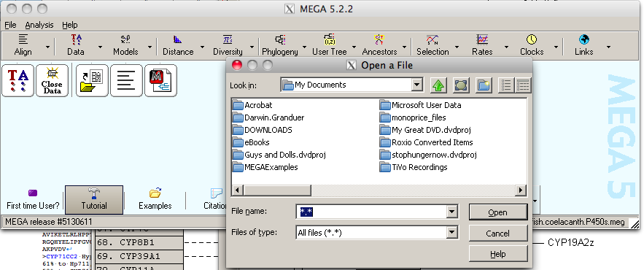Select the Darwin.Granduer folder
Viewport: 644px width, 270px height.
point(268,117)
